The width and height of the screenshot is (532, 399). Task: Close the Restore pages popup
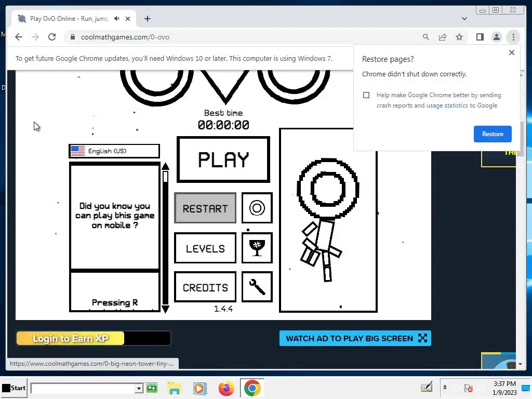[x=511, y=52]
